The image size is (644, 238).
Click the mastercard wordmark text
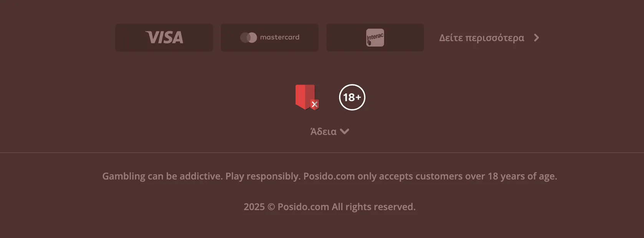click(x=280, y=37)
